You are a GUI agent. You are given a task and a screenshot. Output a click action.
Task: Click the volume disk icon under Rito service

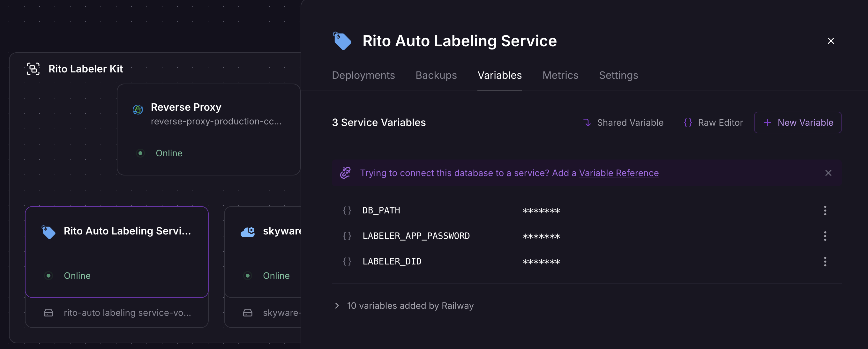coord(49,313)
